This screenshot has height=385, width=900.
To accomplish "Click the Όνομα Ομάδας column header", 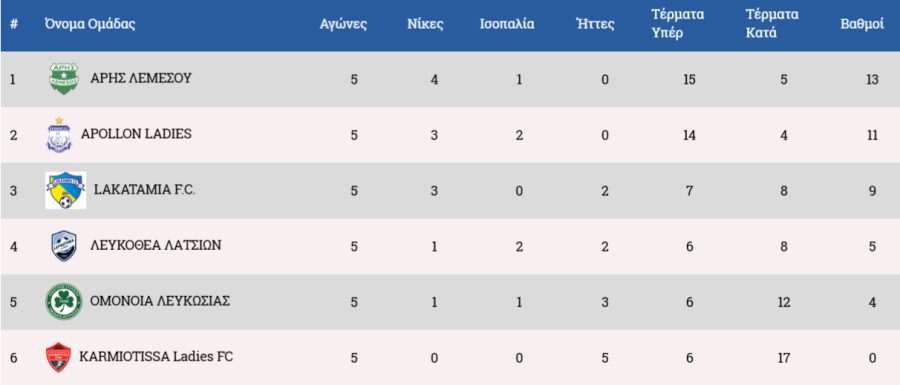I will click(90, 25).
